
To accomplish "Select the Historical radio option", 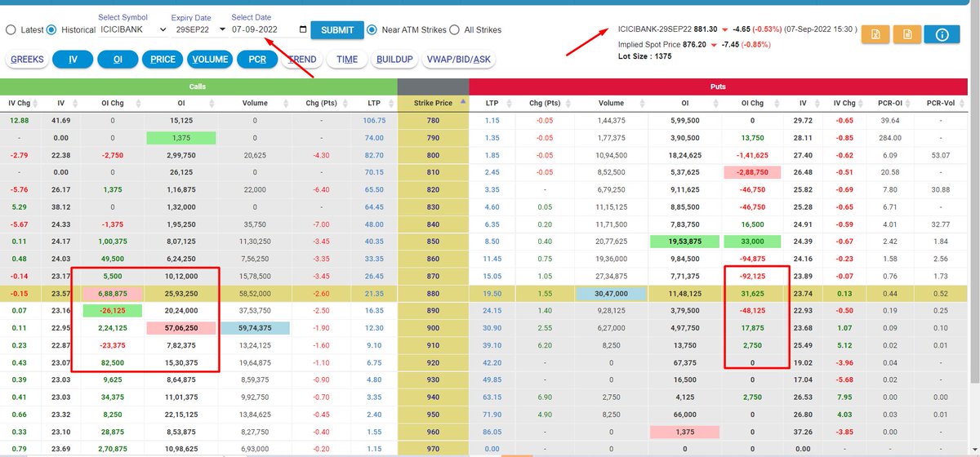I will click(51, 30).
